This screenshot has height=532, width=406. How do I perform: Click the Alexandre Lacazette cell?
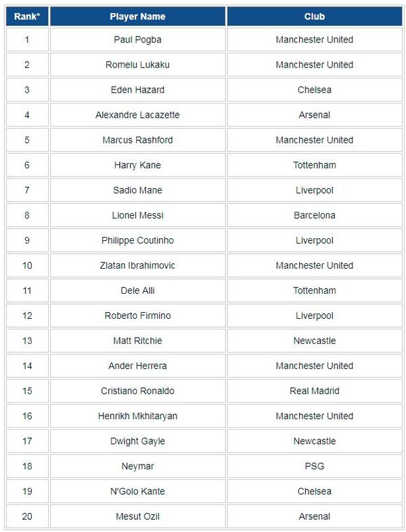tap(138, 115)
